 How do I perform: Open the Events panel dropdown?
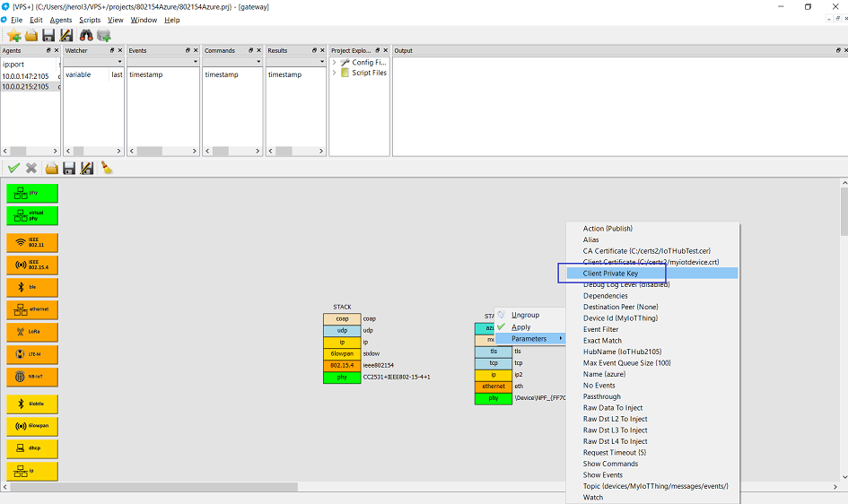[x=195, y=62]
